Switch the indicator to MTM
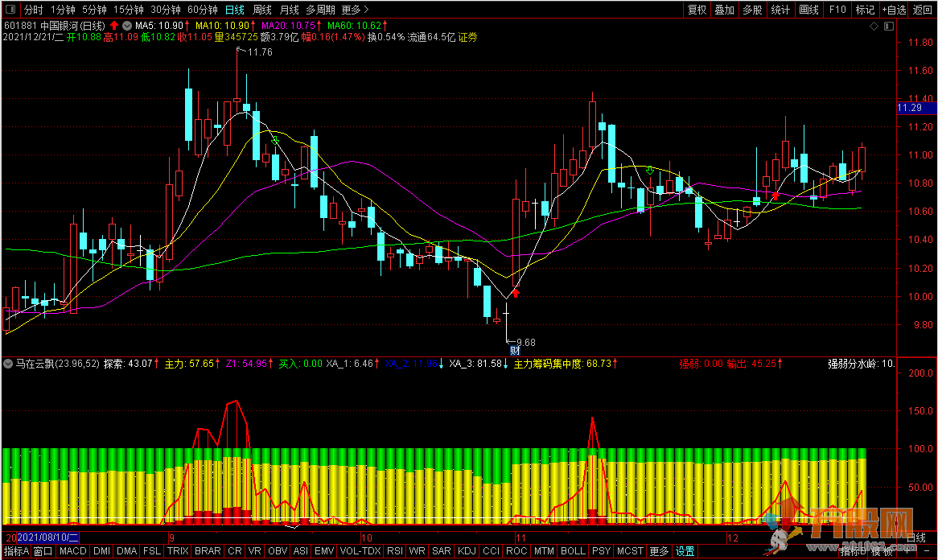The width and height of the screenshot is (938, 560). [545, 551]
